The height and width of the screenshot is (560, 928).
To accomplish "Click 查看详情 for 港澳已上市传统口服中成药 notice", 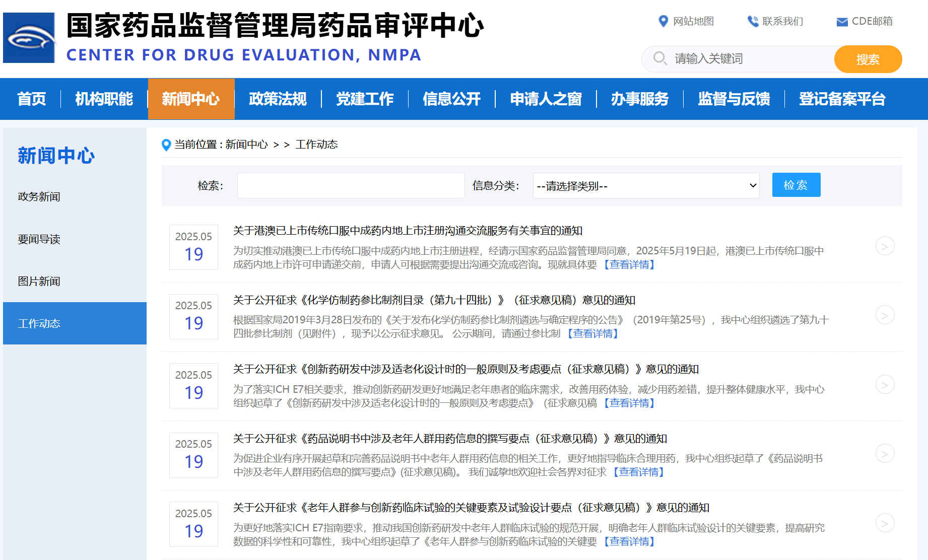I will coord(629,264).
